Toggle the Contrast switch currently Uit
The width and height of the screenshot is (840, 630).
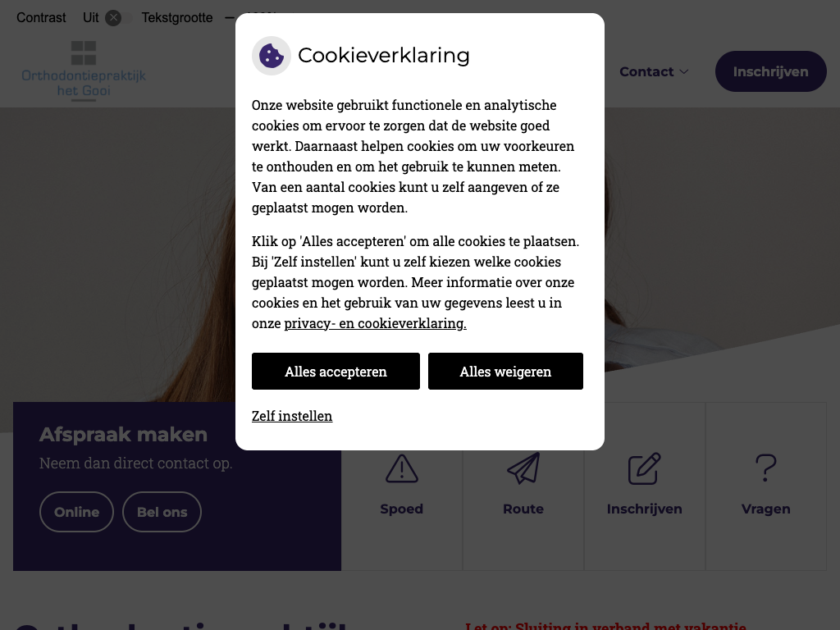(x=118, y=18)
